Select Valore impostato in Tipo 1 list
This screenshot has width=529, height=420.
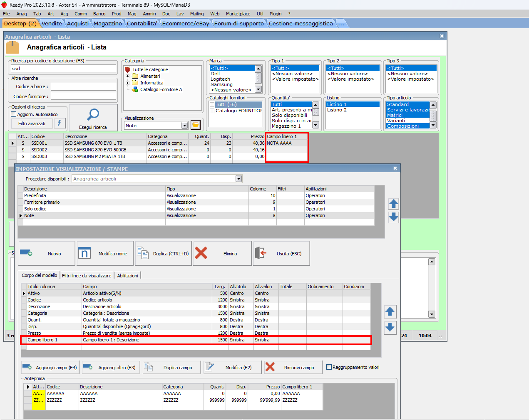coord(296,79)
